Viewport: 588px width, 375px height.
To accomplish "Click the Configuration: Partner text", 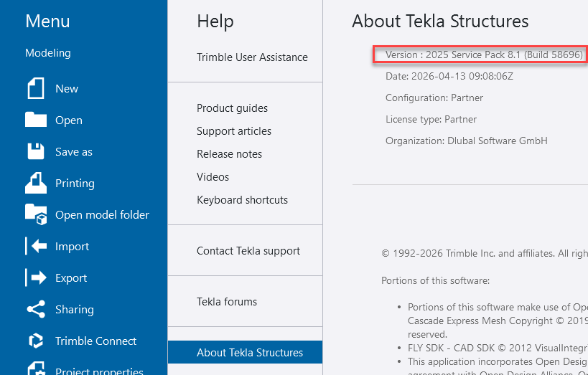I will tap(434, 98).
